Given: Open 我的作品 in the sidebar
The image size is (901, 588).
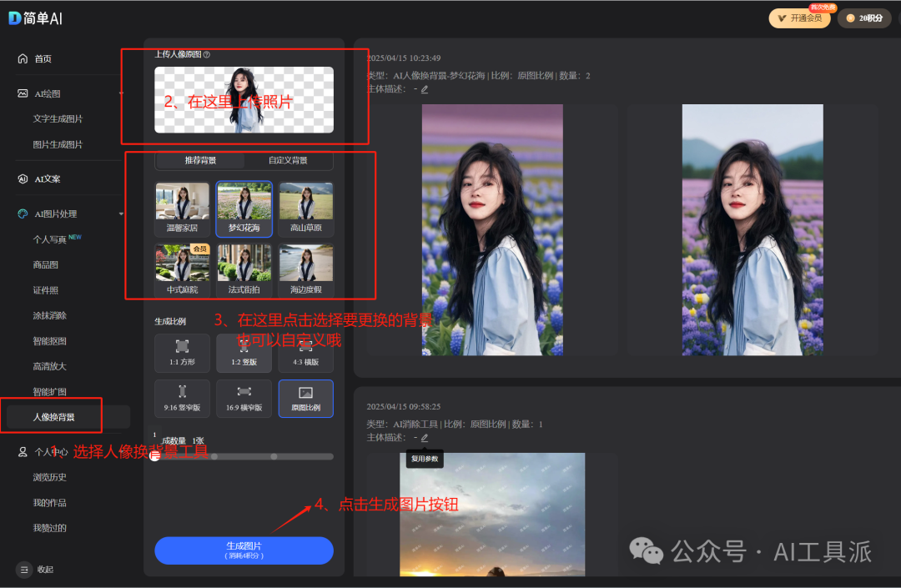Looking at the screenshot, I should coord(49,503).
